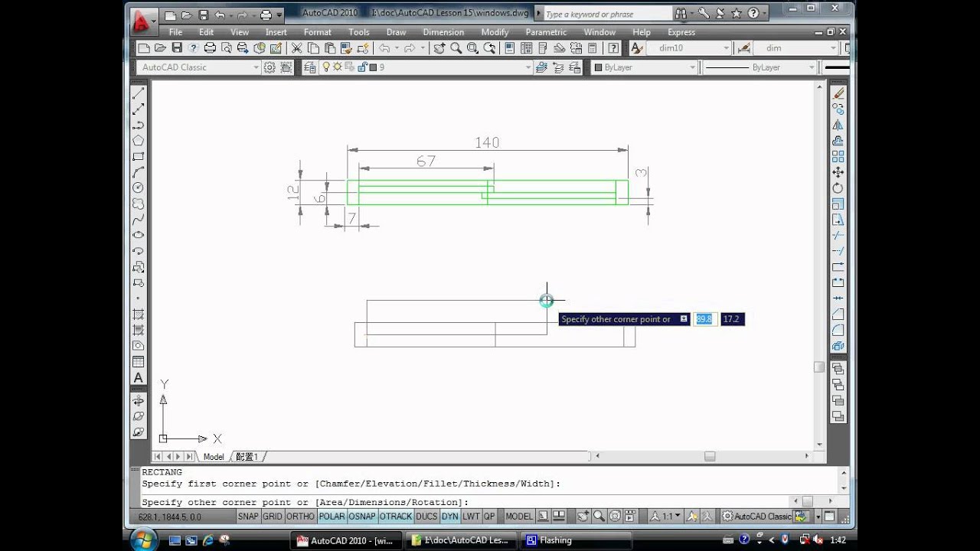The image size is (980, 551).
Task: Select the Erase tool in Modify toolbar
Action: (x=838, y=93)
